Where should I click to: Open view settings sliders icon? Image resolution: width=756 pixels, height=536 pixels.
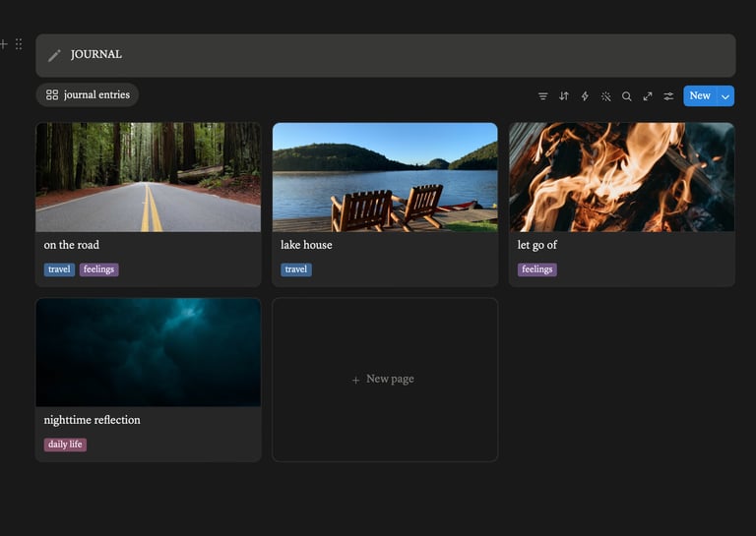668,96
